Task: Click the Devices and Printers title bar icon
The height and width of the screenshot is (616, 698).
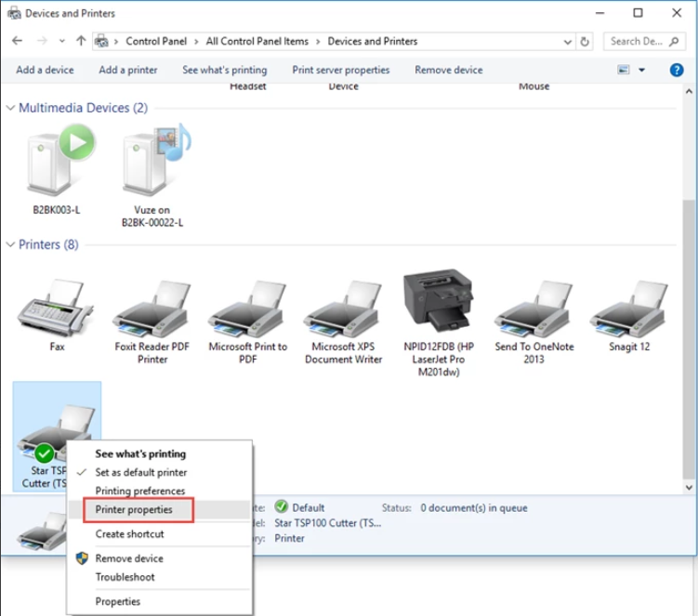Action: (x=14, y=13)
